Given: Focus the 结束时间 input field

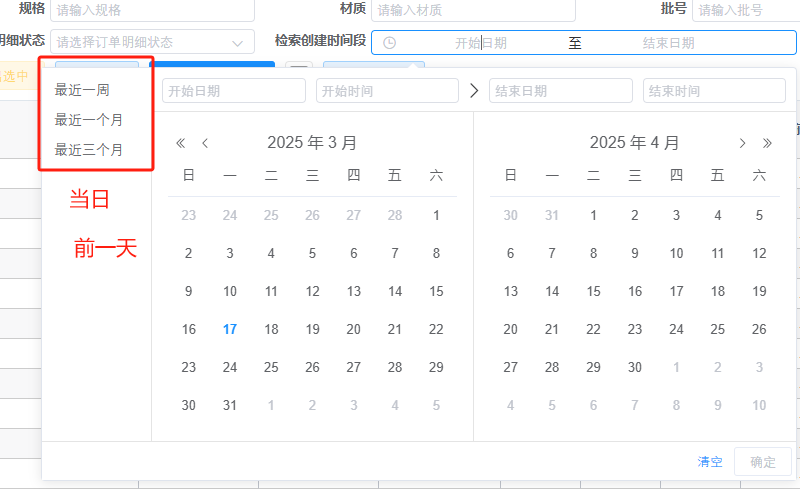Looking at the screenshot, I should [714, 91].
